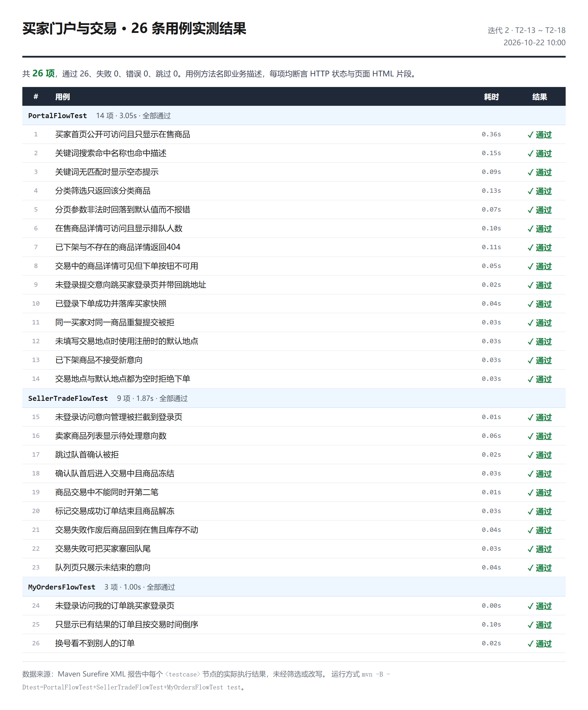Click test case 关键词无匹配时显示空态提示
The height and width of the screenshot is (710, 588).
[107, 172]
